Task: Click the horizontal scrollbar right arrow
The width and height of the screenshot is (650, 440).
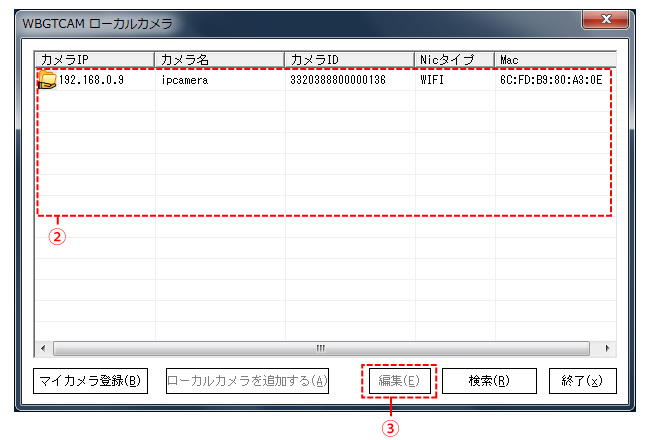Action: click(607, 348)
